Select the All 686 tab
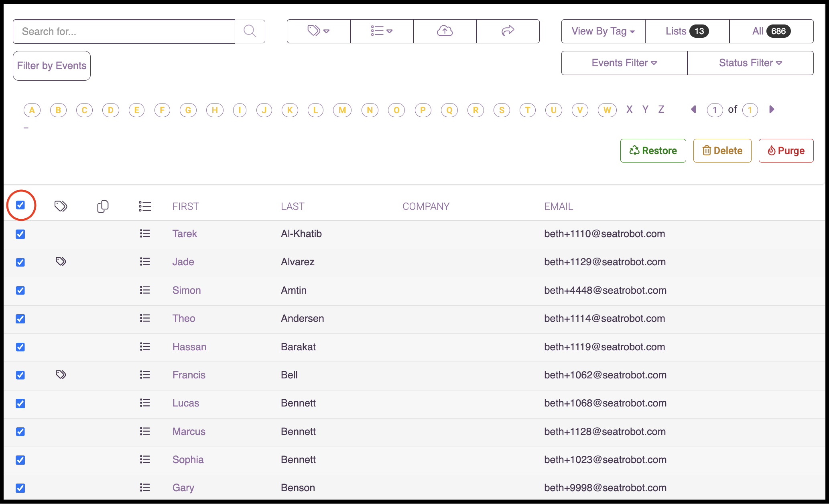 (772, 31)
